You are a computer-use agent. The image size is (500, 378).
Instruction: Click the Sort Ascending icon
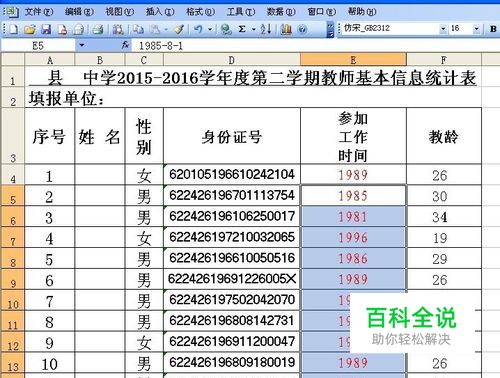point(266,29)
